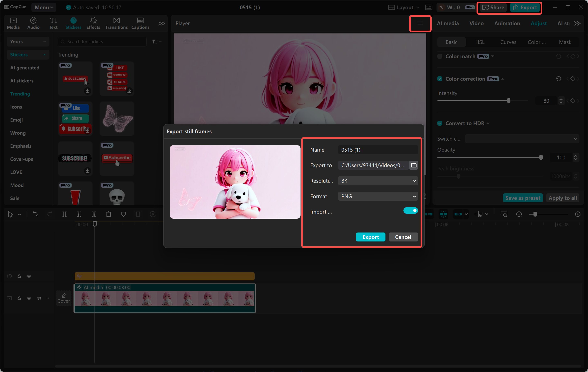Click the Delete trash icon in timeline toolbar
This screenshot has width=588, height=372.
click(x=108, y=214)
